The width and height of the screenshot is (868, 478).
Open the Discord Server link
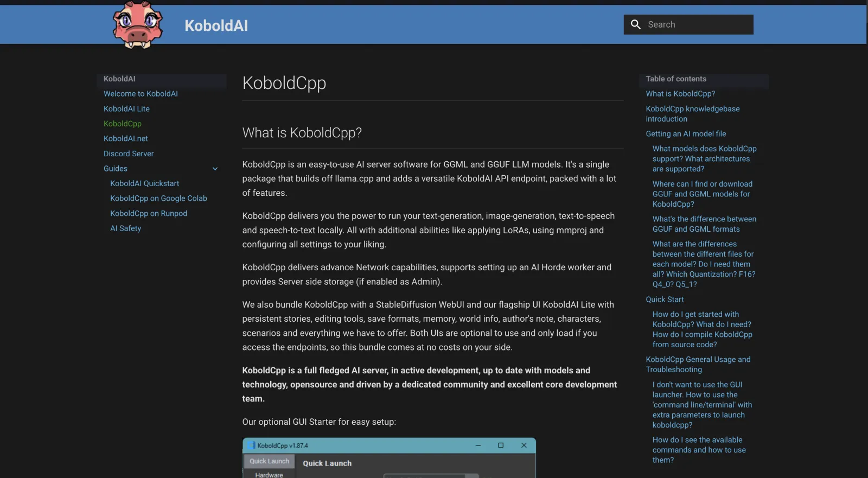129,154
